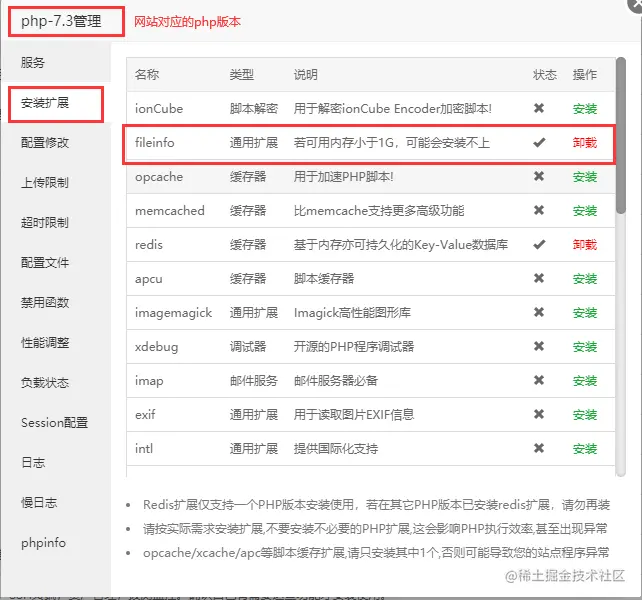This screenshot has height=600, width=642.
Task: Install the imap extension
Action: point(585,381)
